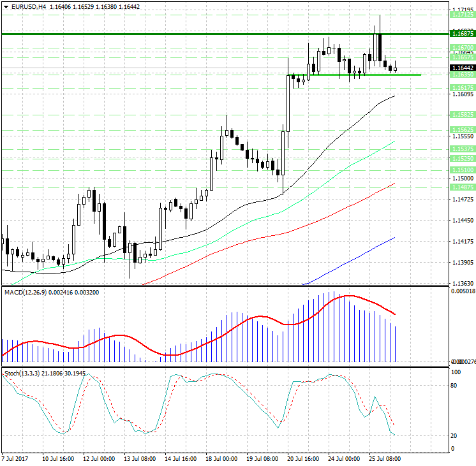
Task: Select the short bright green 1.16350 support line
Action: (x=355, y=75)
